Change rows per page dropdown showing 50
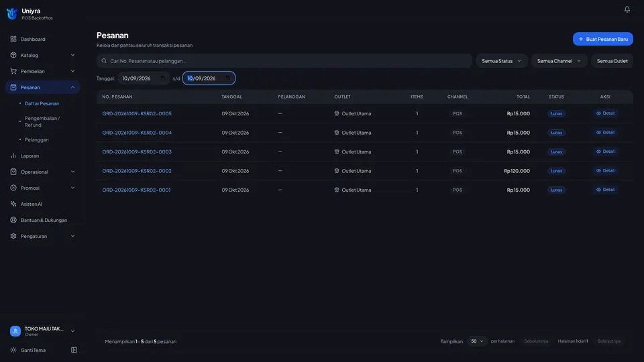The height and width of the screenshot is (362, 644). [477, 341]
